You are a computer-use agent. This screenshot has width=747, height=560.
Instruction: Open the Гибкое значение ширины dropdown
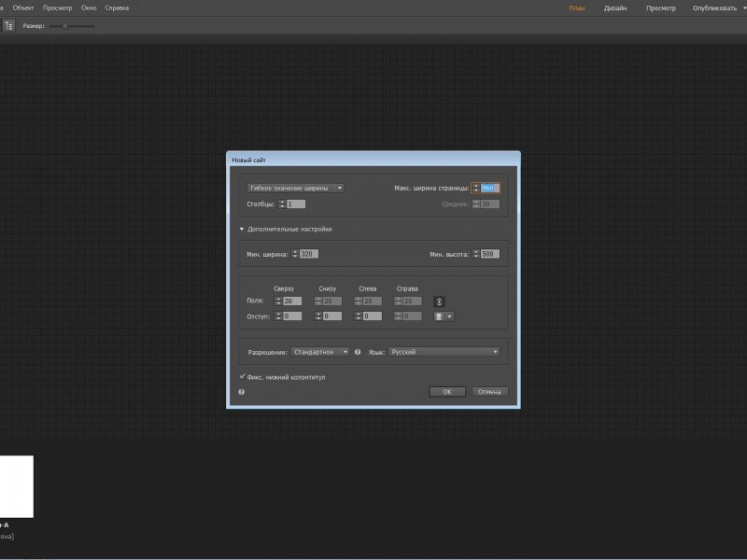tap(295, 188)
